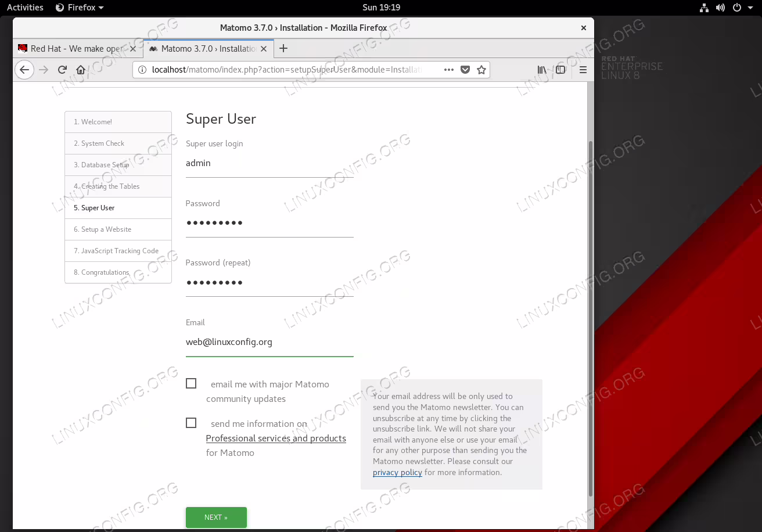Screen dimensions: 762x532
Task: Close the Matomo Installation tab
Action: (x=264, y=49)
